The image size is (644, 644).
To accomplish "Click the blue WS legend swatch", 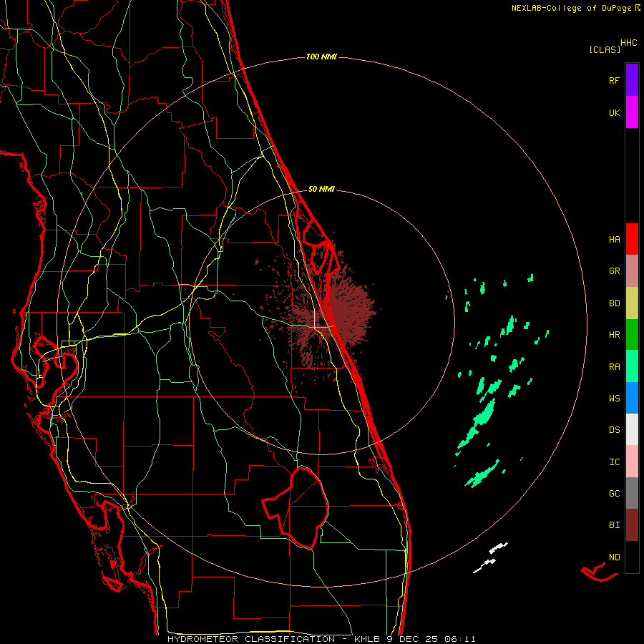I will click(632, 398).
